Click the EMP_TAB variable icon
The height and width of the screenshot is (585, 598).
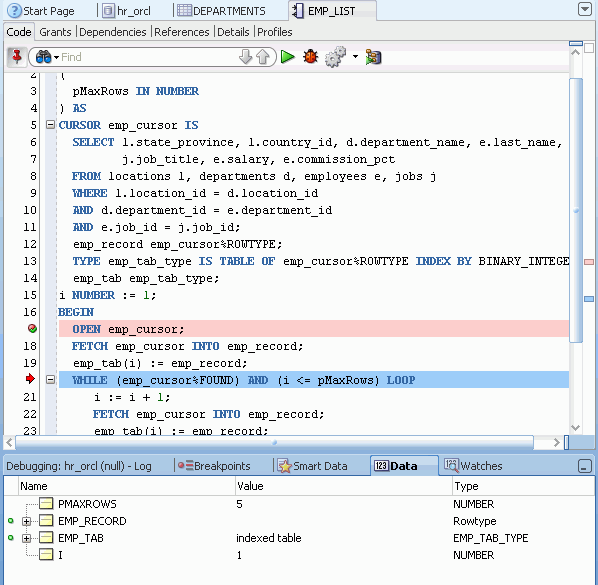[x=46, y=538]
